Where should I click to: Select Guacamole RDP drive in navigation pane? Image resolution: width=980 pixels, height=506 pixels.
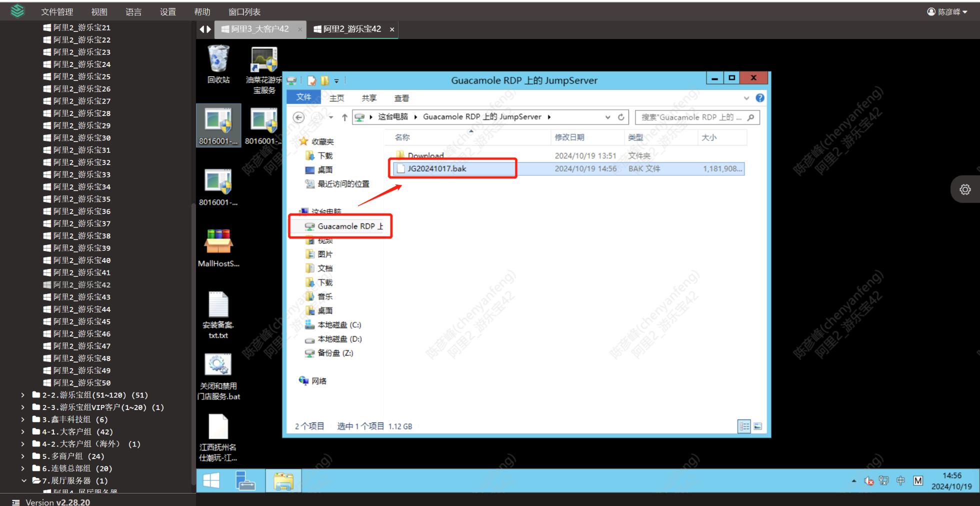click(x=344, y=226)
